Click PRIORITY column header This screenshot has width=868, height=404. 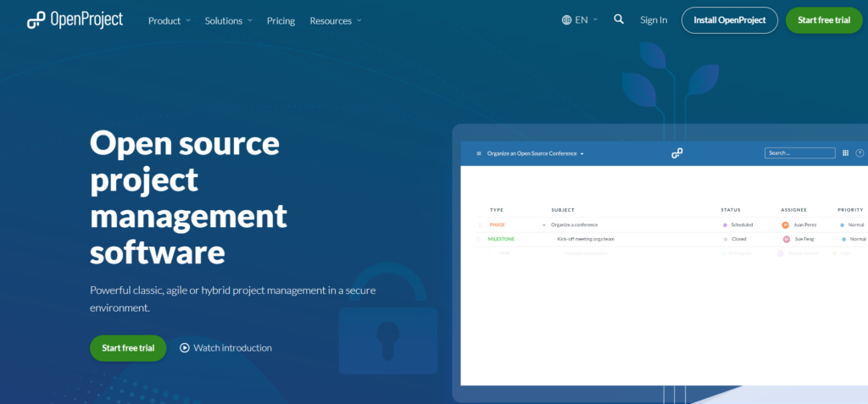[850, 210]
